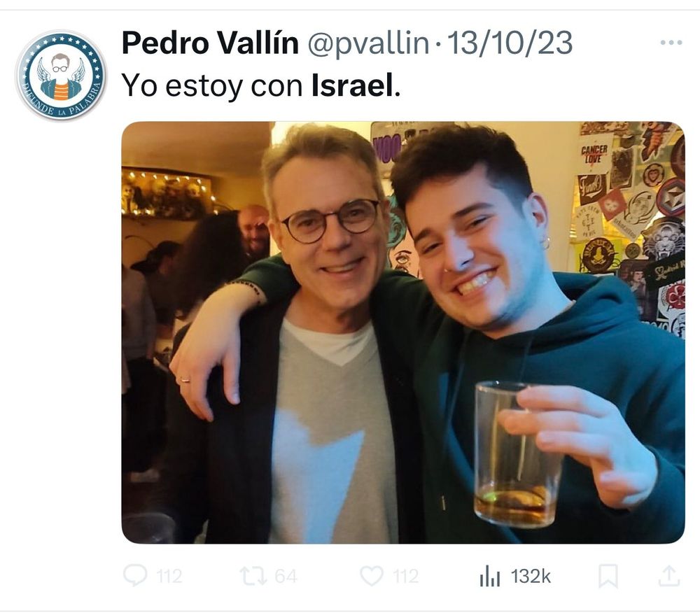View analytics bar chart icon
The width and height of the screenshot is (700, 613).
point(490,575)
